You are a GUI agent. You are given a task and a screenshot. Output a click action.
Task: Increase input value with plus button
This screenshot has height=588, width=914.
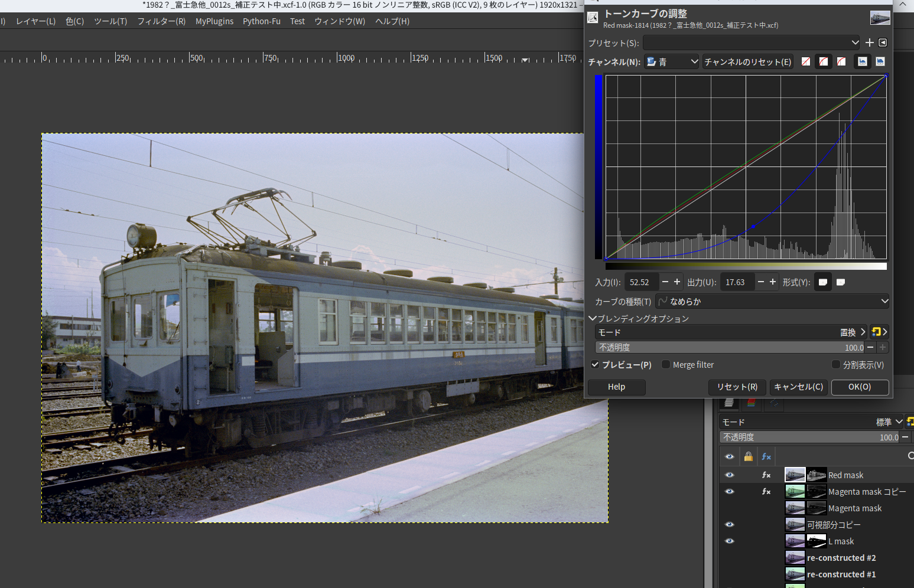(677, 282)
